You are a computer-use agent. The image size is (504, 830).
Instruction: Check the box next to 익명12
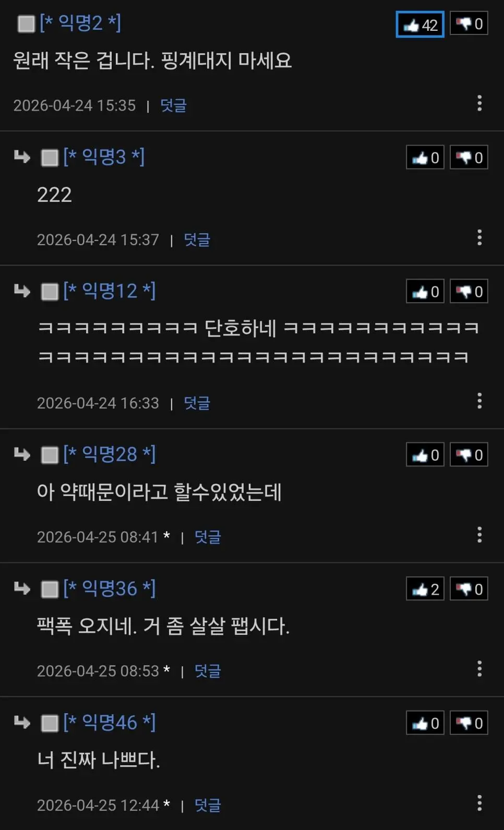click(x=50, y=292)
